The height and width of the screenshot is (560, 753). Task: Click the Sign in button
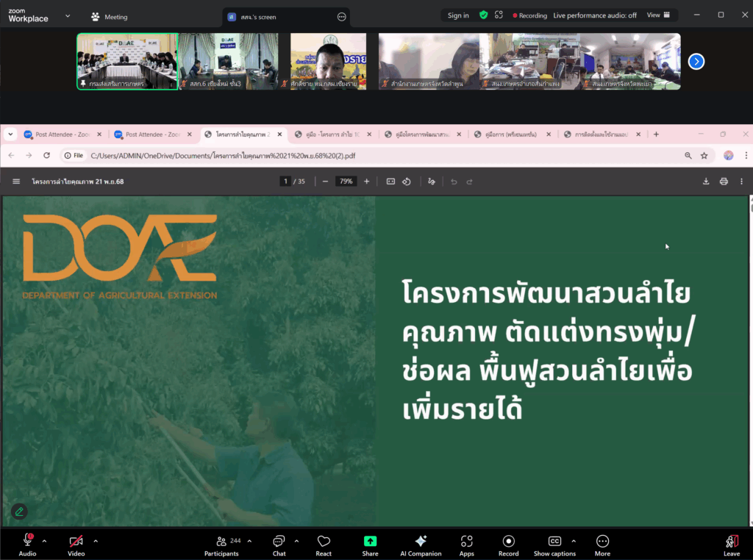458,15
